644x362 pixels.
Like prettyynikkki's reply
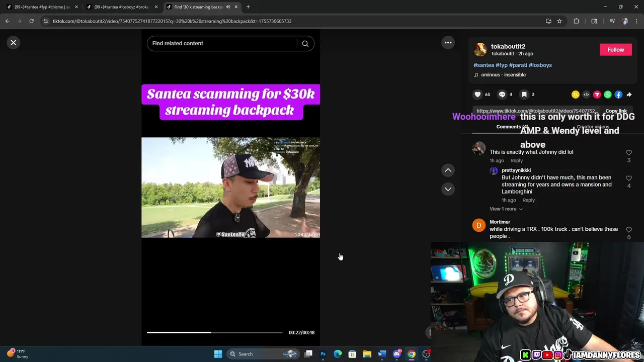click(x=628, y=178)
